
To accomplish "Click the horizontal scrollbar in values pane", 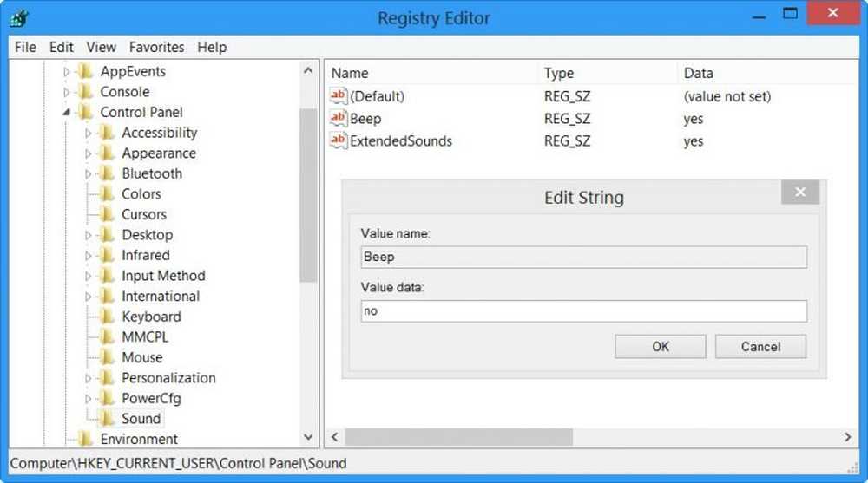I will 458,437.
